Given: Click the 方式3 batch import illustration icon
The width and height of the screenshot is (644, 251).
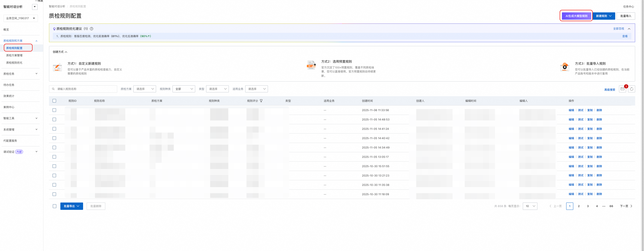Looking at the screenshot, I should (565, 67).
